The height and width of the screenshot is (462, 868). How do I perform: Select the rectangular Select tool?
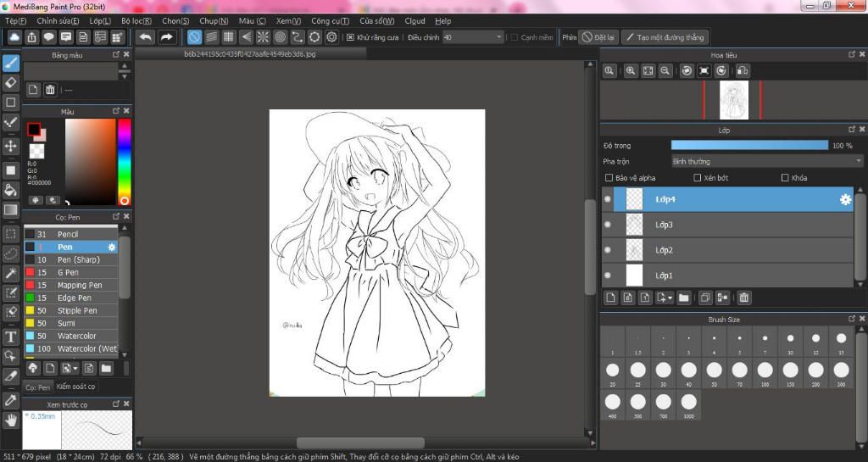point(11,234)
